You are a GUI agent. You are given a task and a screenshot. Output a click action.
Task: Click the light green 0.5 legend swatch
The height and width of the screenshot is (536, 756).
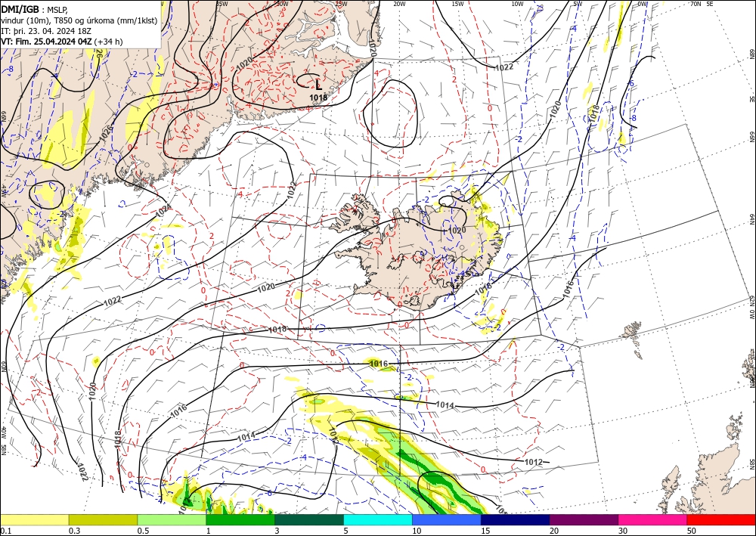[172, 519]
